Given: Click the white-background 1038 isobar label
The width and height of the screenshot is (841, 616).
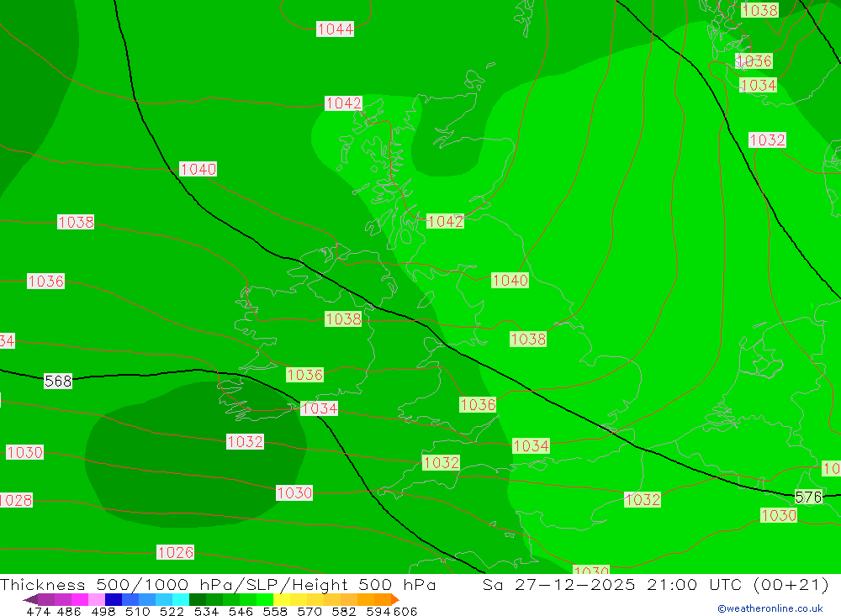Looking at the screenshot, I should (x=76, y=222).
